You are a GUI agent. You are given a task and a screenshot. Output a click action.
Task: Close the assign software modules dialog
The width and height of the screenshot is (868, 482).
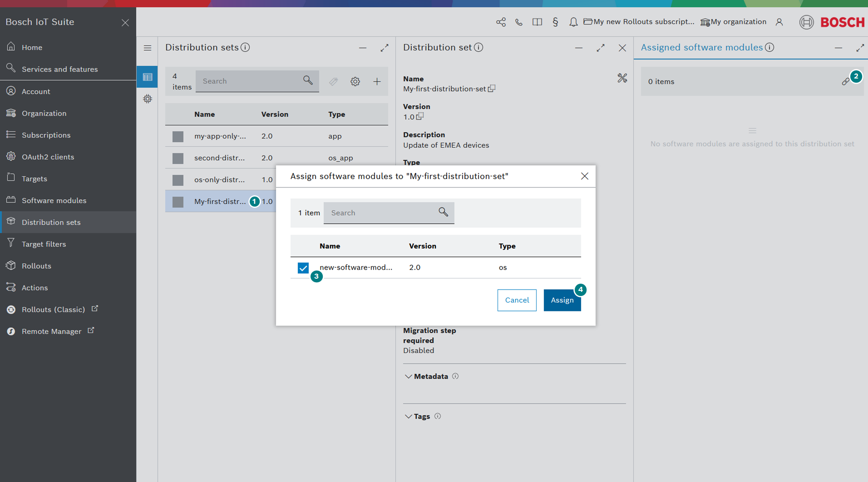tap(584, 176)
